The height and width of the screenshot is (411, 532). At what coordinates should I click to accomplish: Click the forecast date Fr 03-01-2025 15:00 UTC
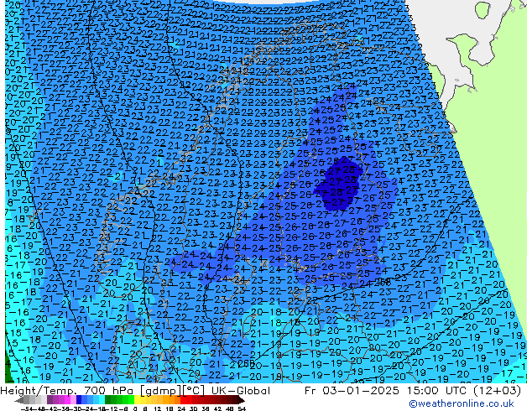385,391
